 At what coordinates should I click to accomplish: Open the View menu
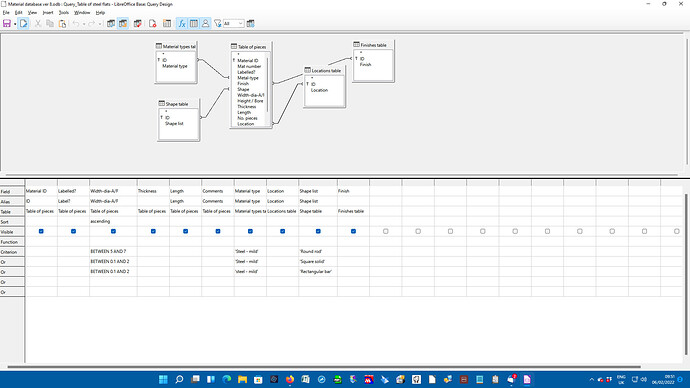32,13
